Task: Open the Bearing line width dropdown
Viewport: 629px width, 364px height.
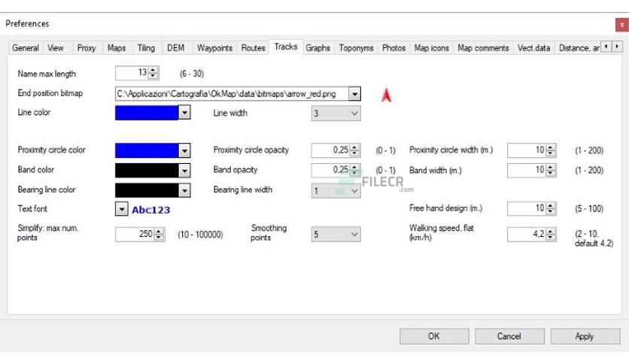Action: (336, 190)
